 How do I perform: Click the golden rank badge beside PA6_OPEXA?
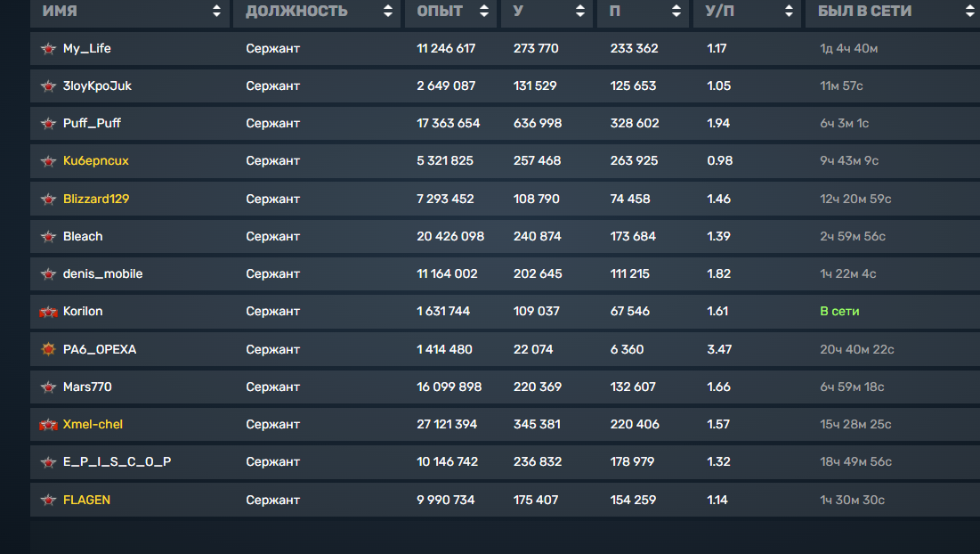point(48,349)
